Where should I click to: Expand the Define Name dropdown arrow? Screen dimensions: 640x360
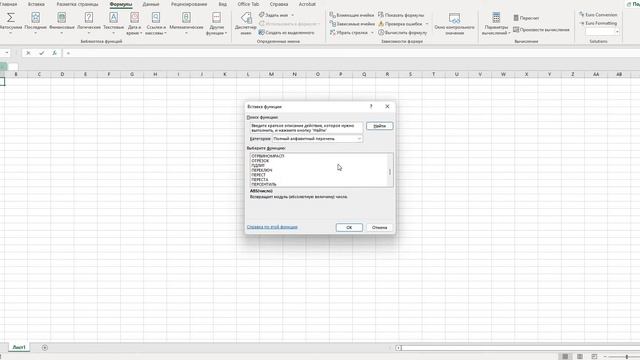point(293,15)
